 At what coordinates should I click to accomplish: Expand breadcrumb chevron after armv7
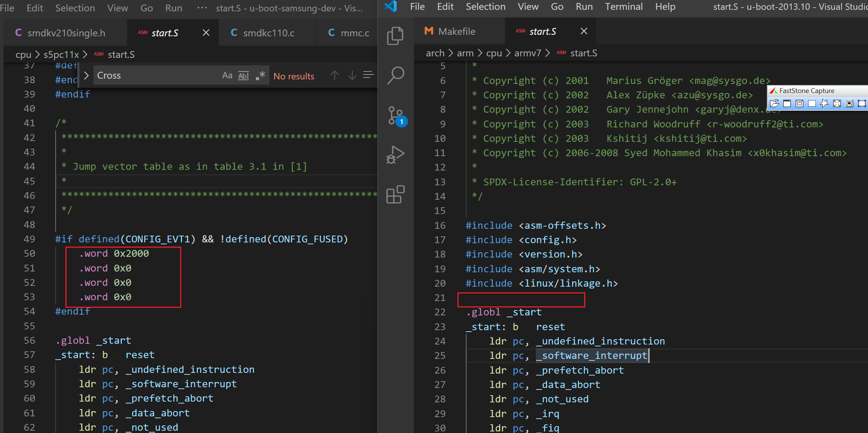point(548,53)
